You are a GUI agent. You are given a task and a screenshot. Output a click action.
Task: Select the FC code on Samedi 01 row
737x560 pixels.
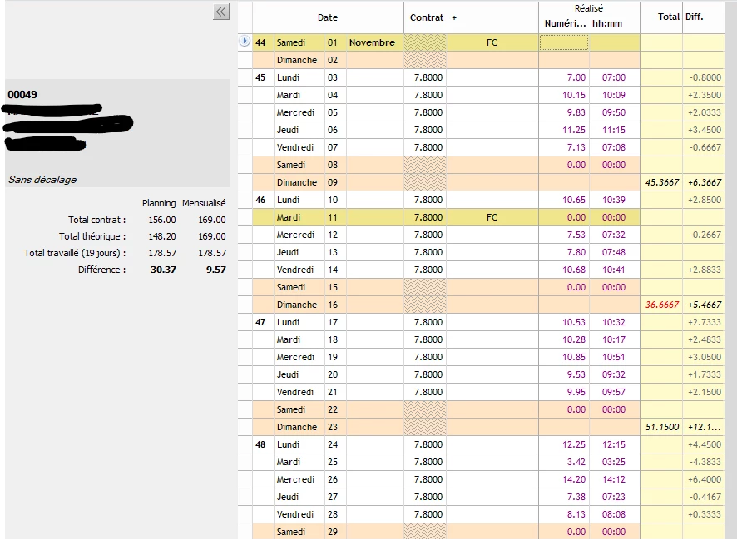[492, 42]
